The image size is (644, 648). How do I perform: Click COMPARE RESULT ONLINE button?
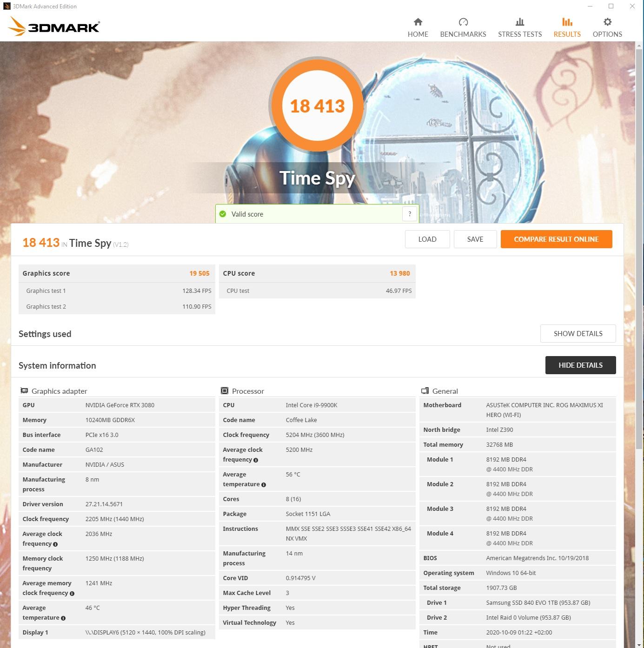click(556, 239)
